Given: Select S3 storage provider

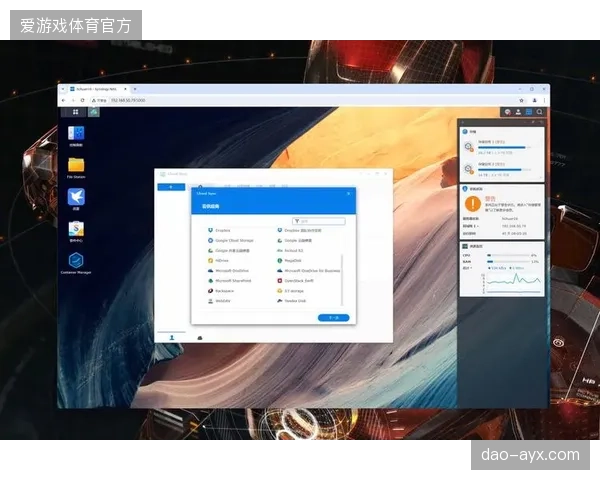Looking at the screenshot, I should coord(290,291).
